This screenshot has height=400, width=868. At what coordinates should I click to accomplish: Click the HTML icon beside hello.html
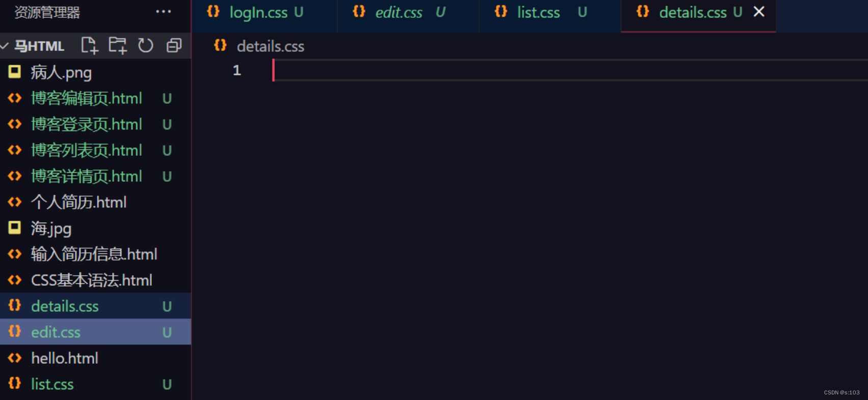15,358
